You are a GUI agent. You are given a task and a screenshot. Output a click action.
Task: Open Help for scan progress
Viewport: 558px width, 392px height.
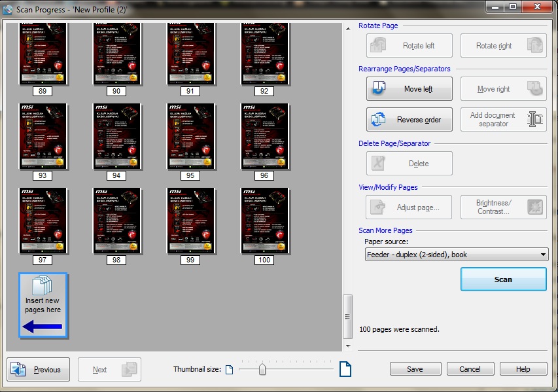pos(523,369)
